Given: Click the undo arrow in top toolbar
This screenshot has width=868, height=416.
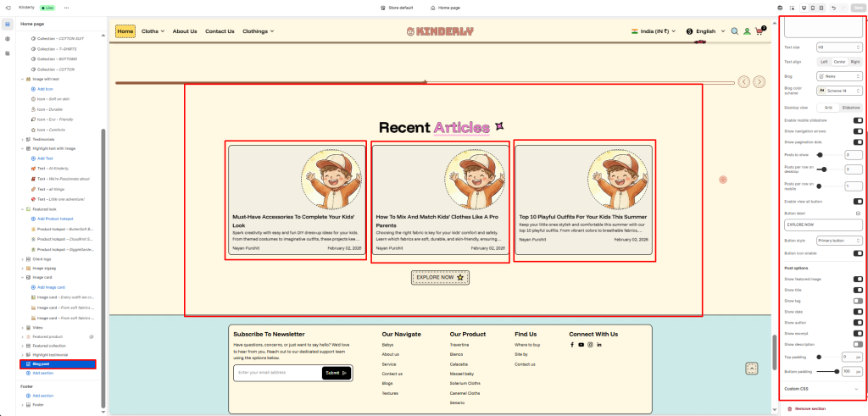Looking at the screenshot, I should [x=834, y=8].
